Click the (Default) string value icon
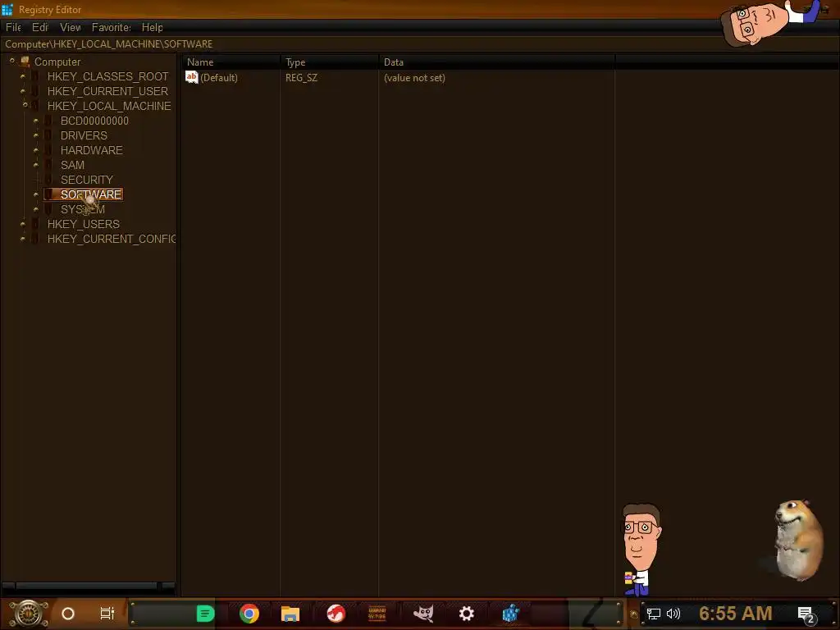Screen dimensions: 840x630 click(x=192, y=77)
